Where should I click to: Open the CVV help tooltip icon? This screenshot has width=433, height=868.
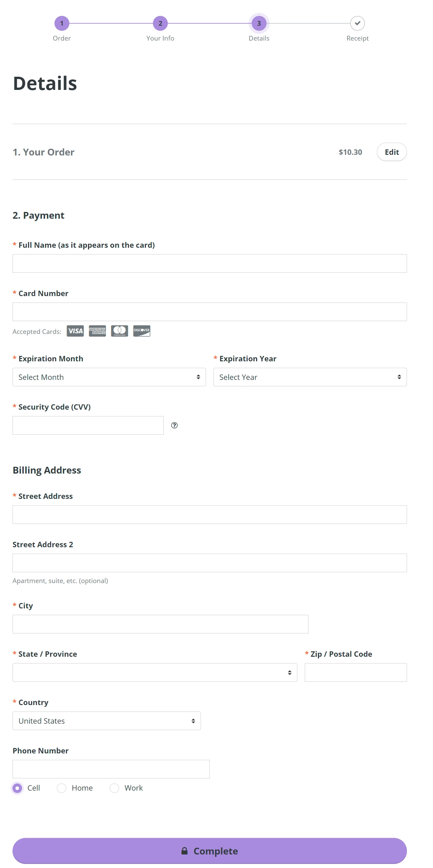point(175,425)
